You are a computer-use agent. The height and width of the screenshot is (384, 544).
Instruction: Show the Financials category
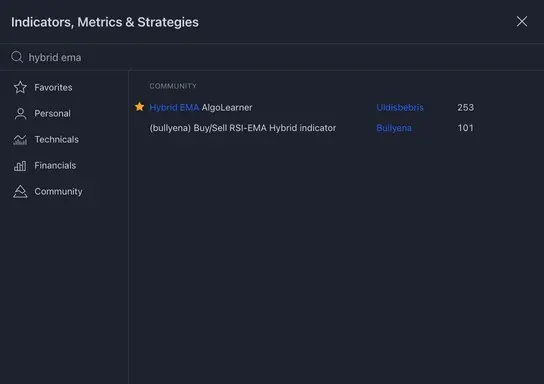pyautogui.click(x=55, y=165)
